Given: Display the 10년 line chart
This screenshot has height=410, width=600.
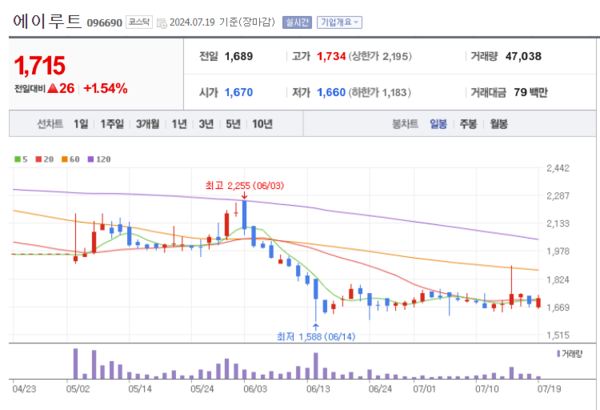Looking at the screenshot, I should point(262,124).
